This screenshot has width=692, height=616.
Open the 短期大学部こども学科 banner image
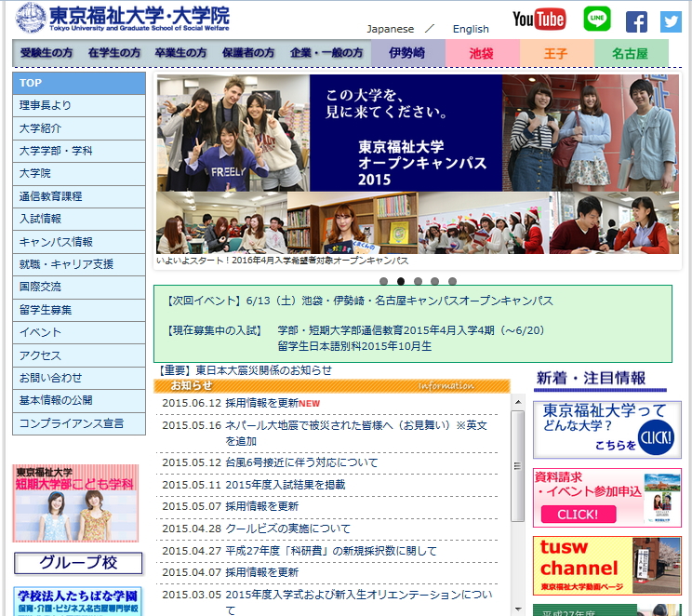pyautogui.click(x=75, y=503)
